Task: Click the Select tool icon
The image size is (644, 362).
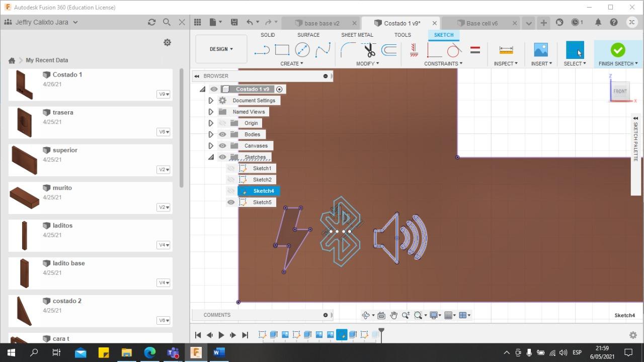Action: 575,50
